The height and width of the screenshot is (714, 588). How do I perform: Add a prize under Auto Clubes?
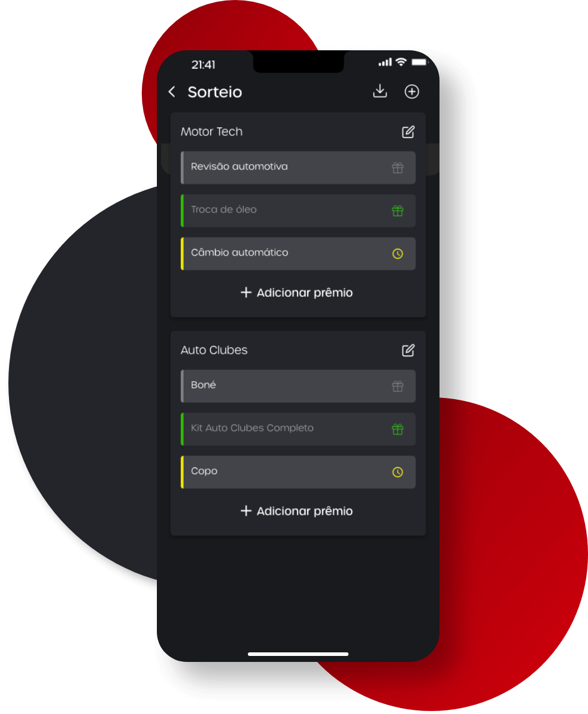tap(296, 511)
